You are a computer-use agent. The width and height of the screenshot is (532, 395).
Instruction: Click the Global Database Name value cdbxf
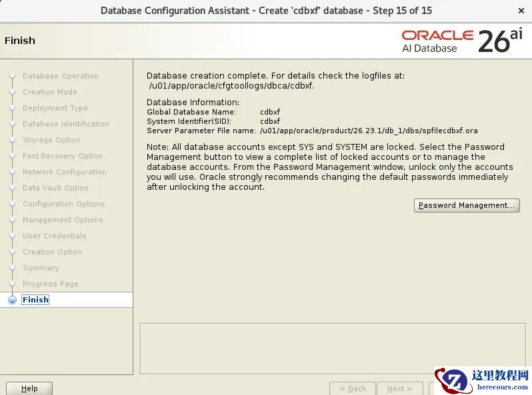pos(270,112)
